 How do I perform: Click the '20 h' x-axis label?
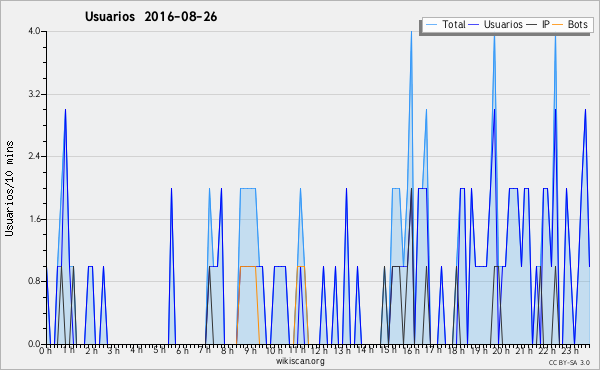501,351
